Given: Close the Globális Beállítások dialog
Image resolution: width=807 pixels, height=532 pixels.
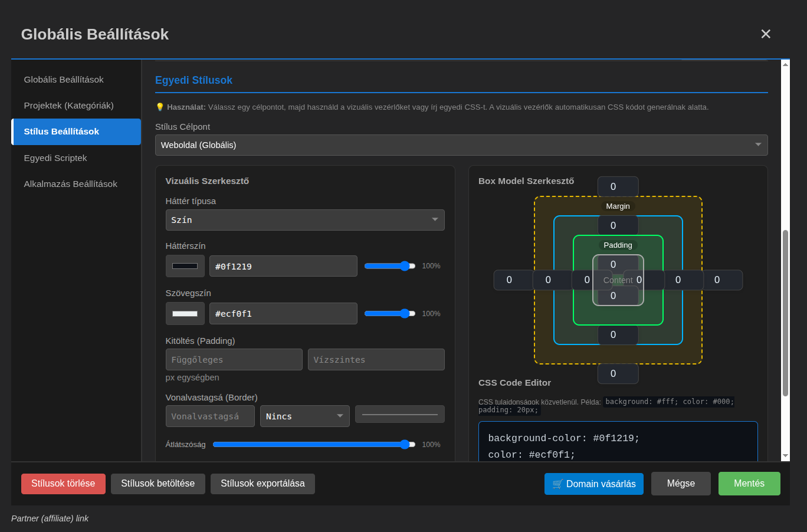Looking at the screenshot, I should point(766,34).
